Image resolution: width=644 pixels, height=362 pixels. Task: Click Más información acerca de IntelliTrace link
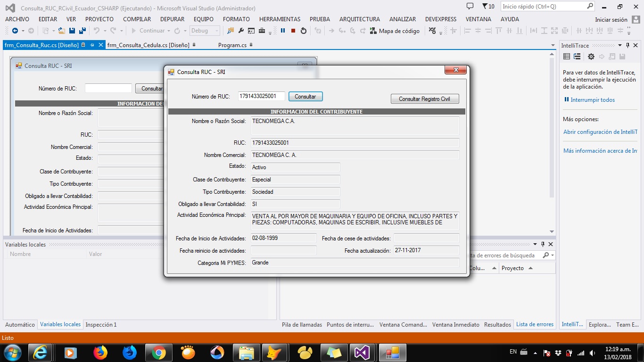pos(600,151)
